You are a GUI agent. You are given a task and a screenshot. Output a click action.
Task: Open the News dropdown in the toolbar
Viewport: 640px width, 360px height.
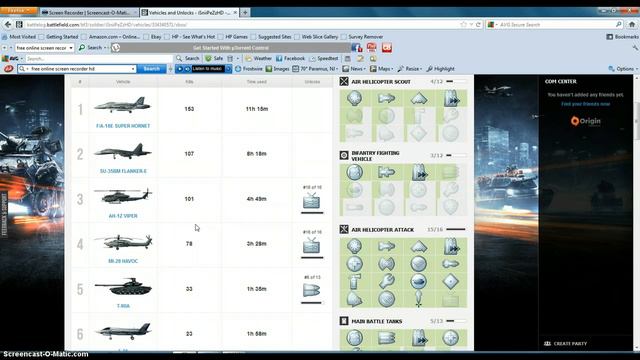click(353, 69)
